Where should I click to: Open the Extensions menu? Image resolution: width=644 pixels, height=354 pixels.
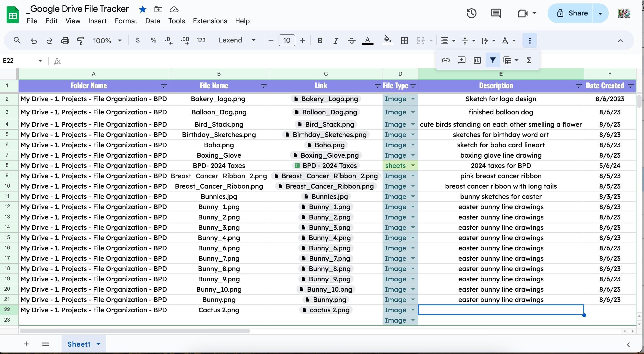point(210,21)
